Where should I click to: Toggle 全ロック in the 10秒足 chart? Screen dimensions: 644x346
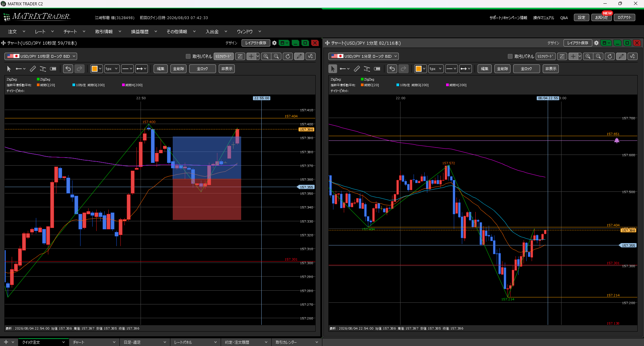(x=202, y=69)
